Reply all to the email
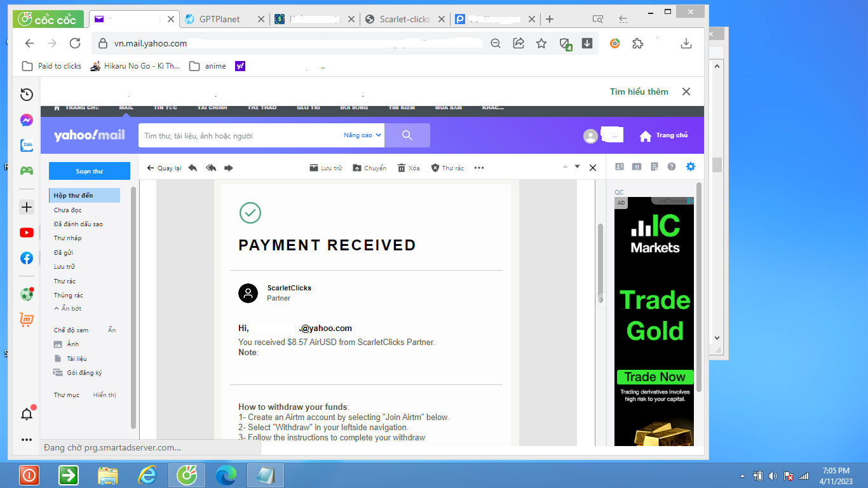 pyautogui.click(x=211, y=168)
